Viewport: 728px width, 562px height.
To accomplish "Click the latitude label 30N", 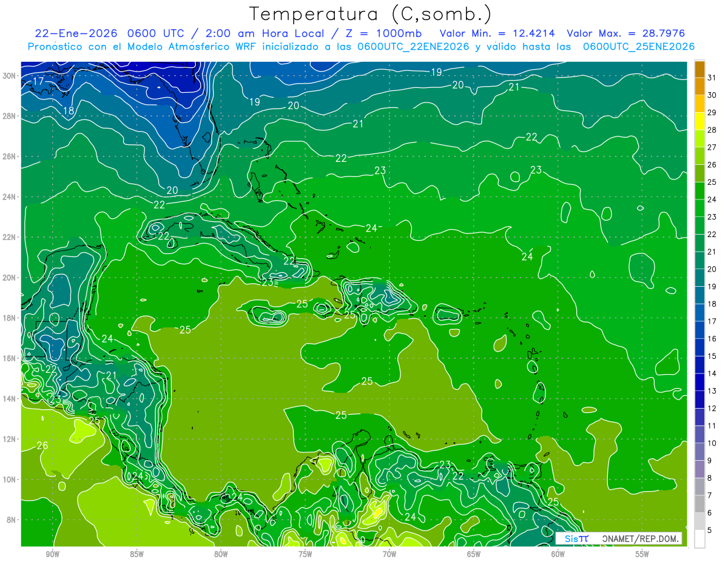I will click(x=10, y=76).
